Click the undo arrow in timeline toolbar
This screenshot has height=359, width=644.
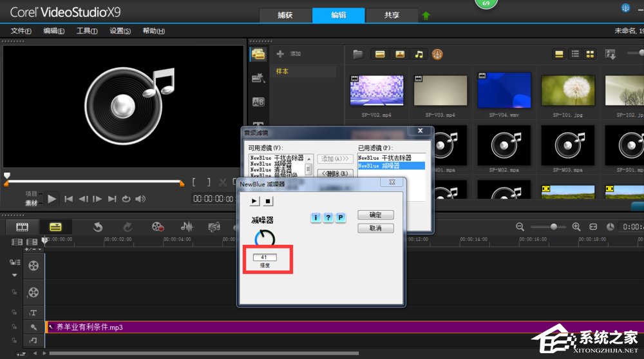[98, 226]
